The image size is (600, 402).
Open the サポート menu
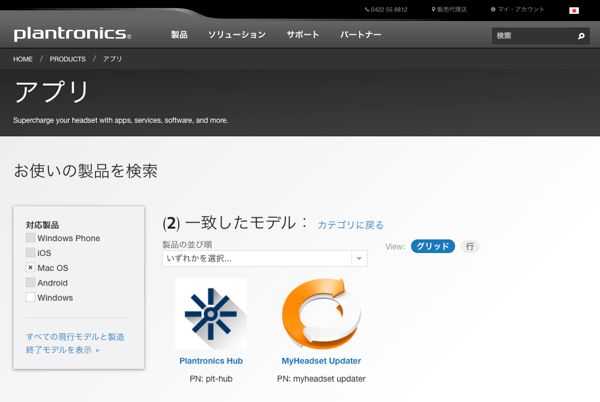303,35
